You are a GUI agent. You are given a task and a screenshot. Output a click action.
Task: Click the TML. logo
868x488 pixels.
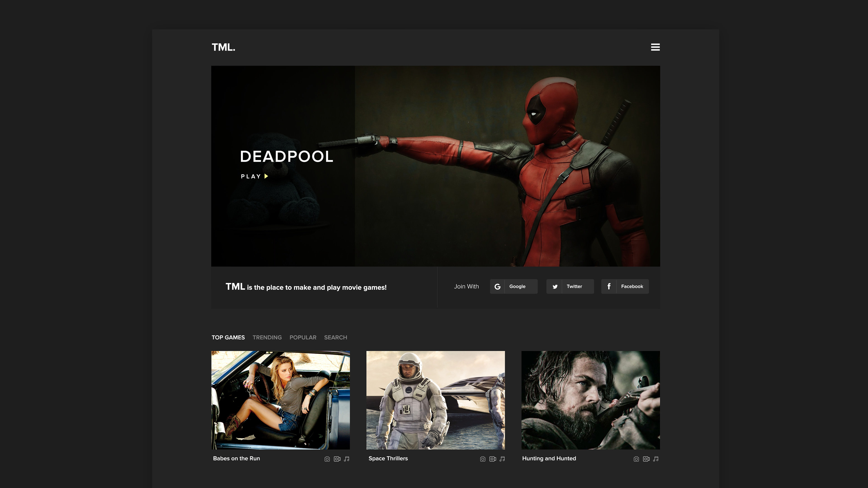click(x=223, y=47)
